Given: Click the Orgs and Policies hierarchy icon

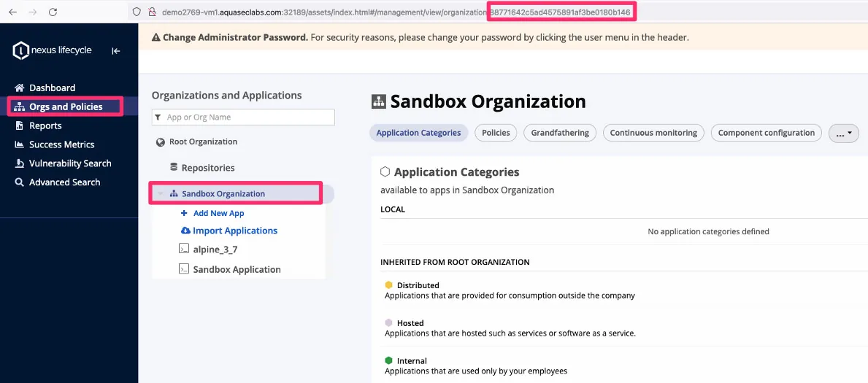Looking at the screenshot, I should (20, 107).
